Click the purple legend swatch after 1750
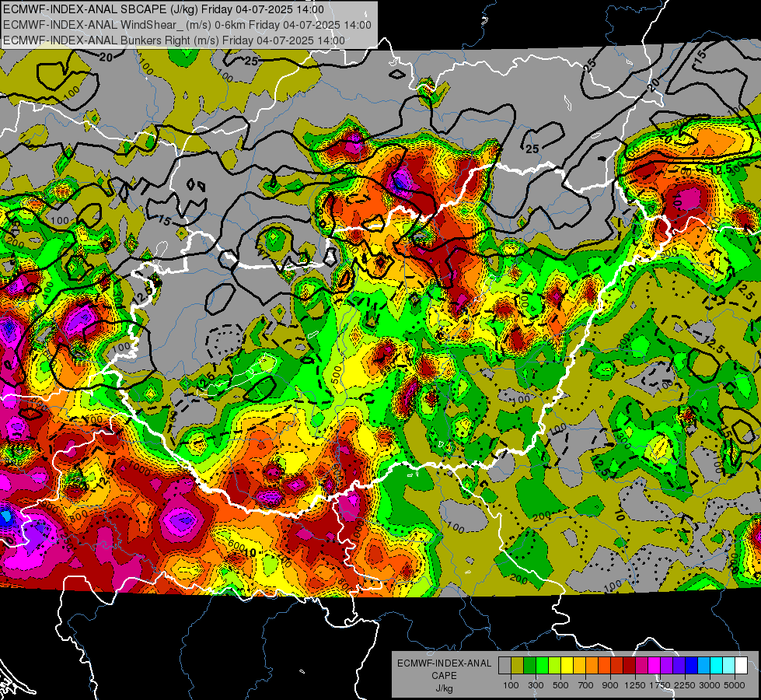Screen dimensions: 761x700 click(666, 665)
